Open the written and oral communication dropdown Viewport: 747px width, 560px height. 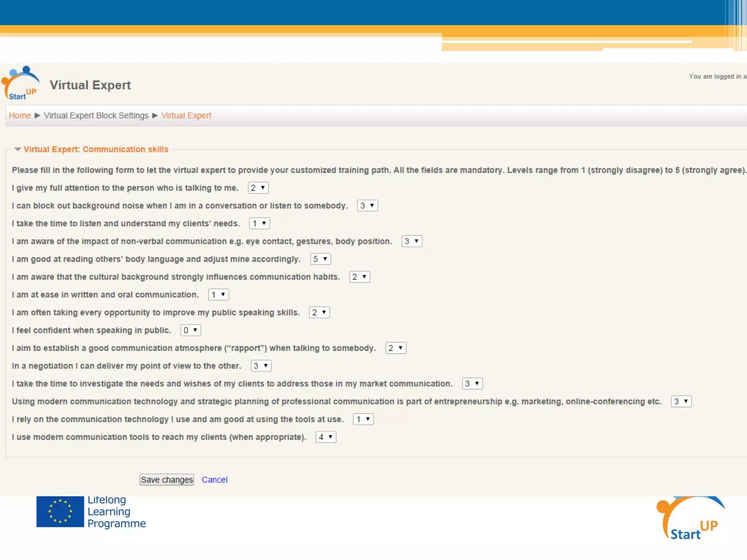[218, 295]
